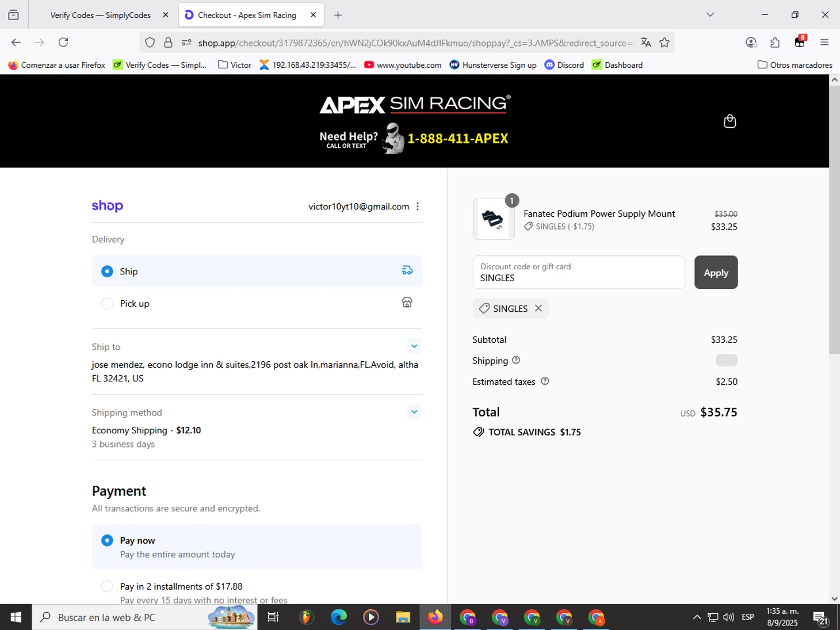Viewport: 840px width, 630px height.
Task: Click the page vertical scrollbar thumb
Action: (x=834, y=220)
